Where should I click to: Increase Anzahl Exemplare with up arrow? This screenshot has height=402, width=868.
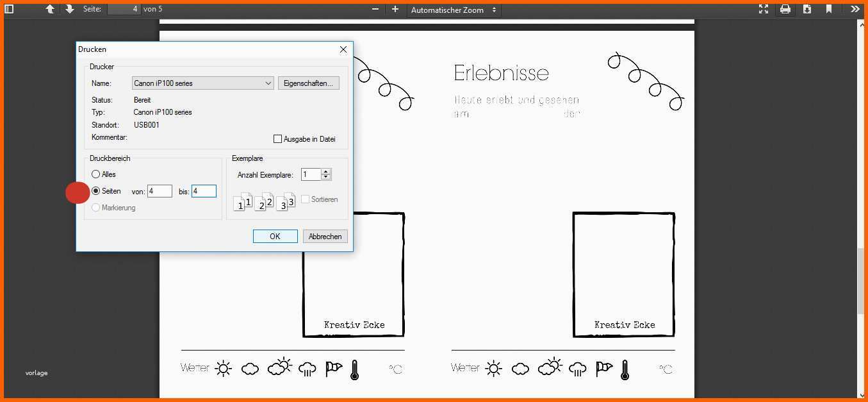pos(326,172)
